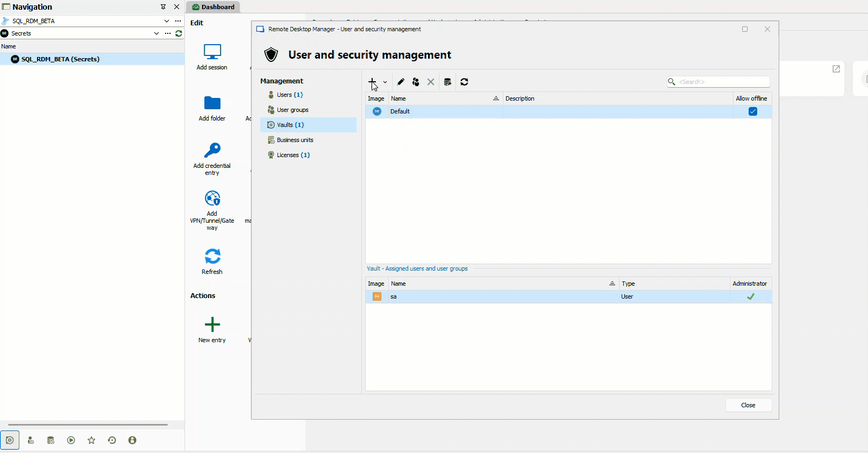
Task: Click the Add session monitor icon
Action: tap(212, 52)
